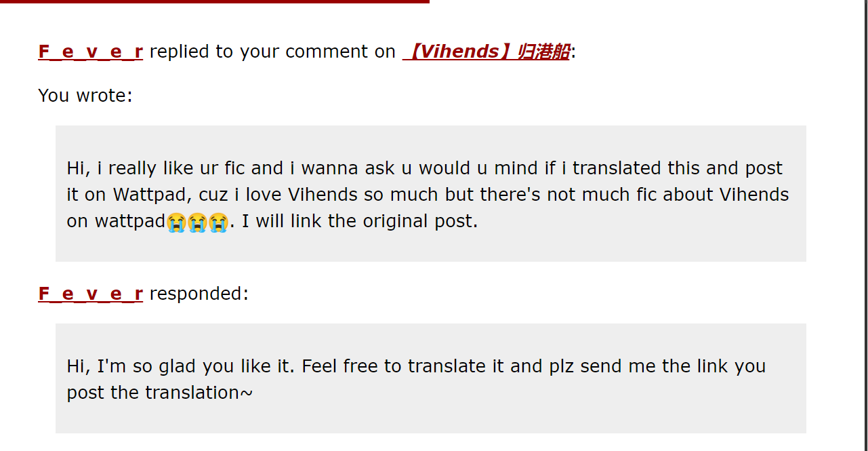Click the word 'responded:'
The width and height of the screenshot is (868, 451).
pyautogui.click(x=199, y=294)
